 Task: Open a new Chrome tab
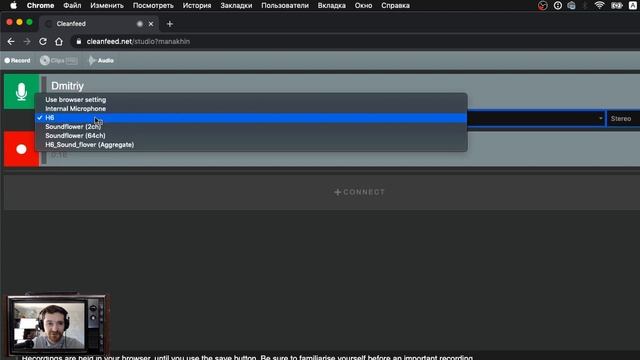[x=170, y=24]
